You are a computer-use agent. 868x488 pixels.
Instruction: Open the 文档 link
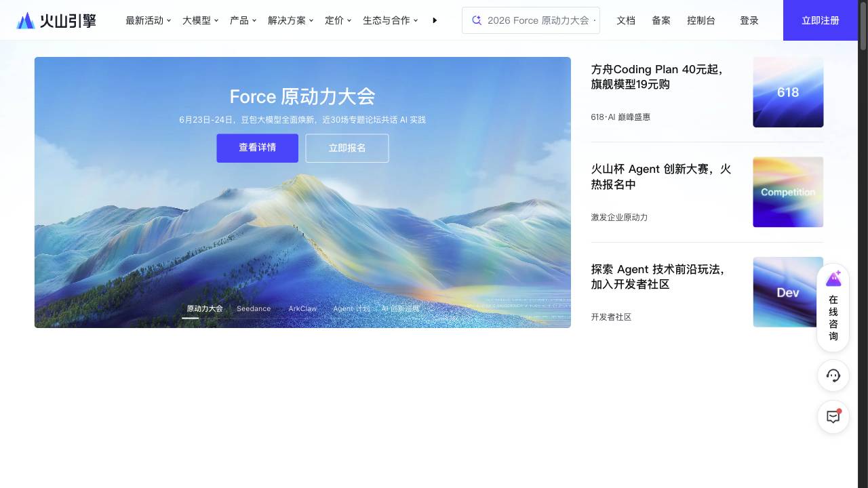click(626, 20)
